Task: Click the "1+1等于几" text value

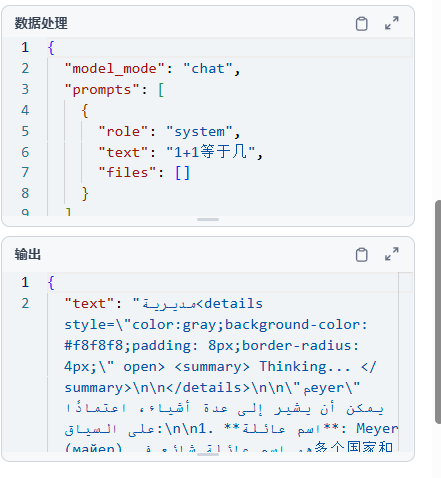Action: 211,152
